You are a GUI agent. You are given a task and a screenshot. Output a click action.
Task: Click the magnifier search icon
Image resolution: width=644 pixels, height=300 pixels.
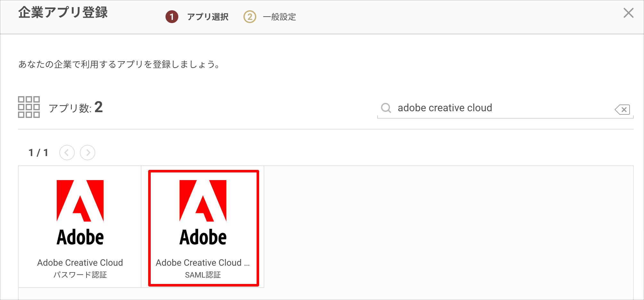click(386, 108)
